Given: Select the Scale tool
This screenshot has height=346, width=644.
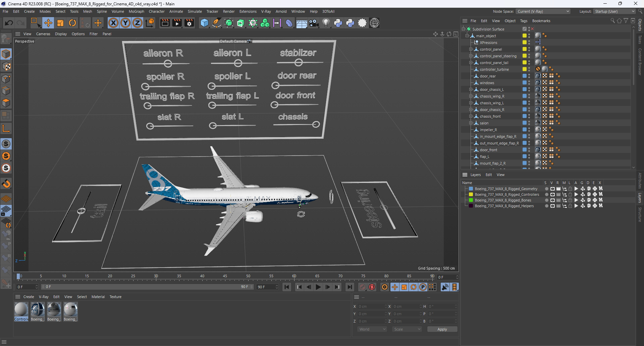Looking at the screenshot, I should point(60,23).
